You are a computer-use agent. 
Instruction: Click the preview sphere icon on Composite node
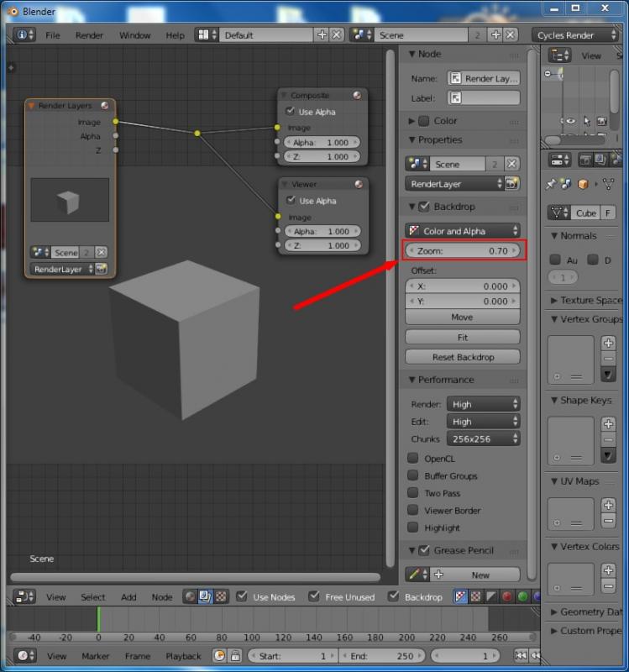(x=358, y=96)
